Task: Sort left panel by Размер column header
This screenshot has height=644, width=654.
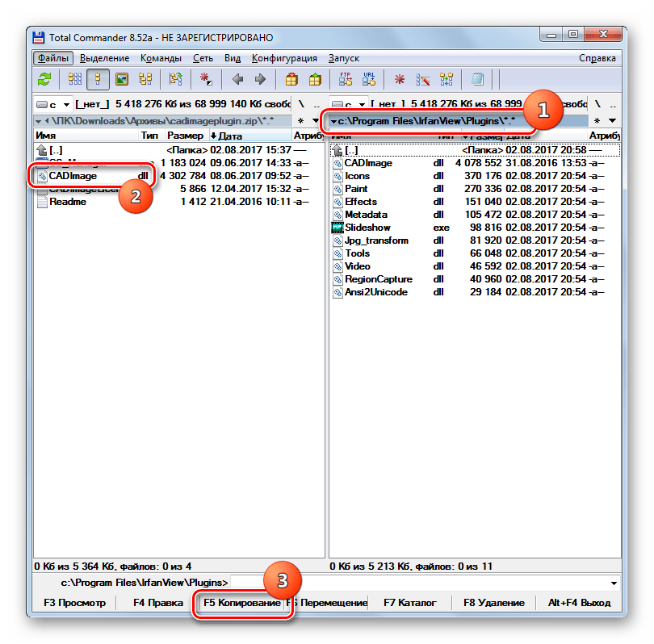Action: click(x=185, y=136)
